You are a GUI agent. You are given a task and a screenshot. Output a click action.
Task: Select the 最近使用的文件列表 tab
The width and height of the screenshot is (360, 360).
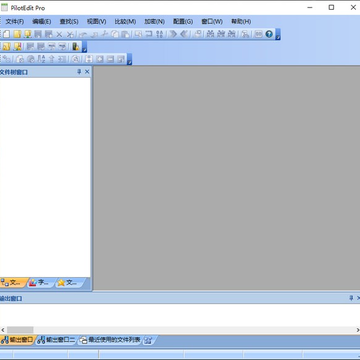click(x=110, y=340)
